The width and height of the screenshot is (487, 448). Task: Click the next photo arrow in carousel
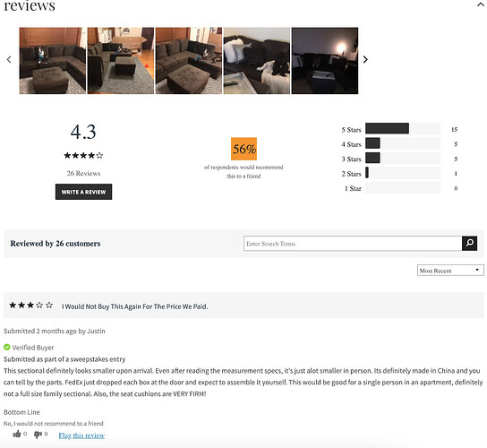365,59
